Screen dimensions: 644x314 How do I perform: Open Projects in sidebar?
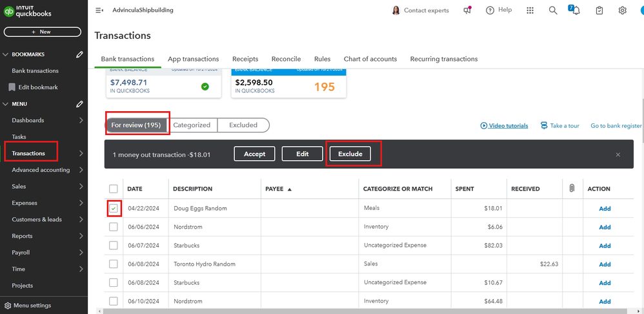pos(22,285)
